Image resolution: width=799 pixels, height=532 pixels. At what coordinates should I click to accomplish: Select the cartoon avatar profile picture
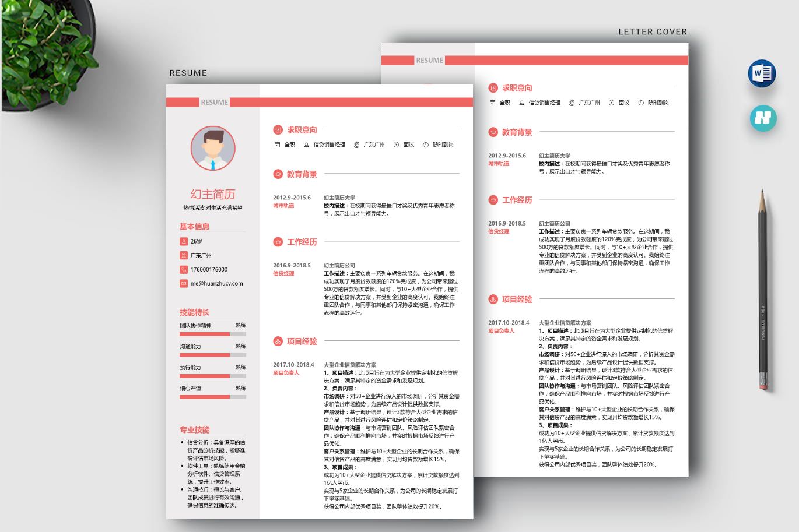point(213,148)
